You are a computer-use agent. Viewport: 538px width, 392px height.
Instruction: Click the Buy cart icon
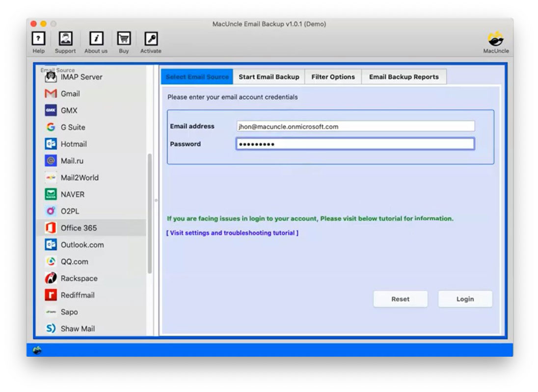[x=124, y=39]
